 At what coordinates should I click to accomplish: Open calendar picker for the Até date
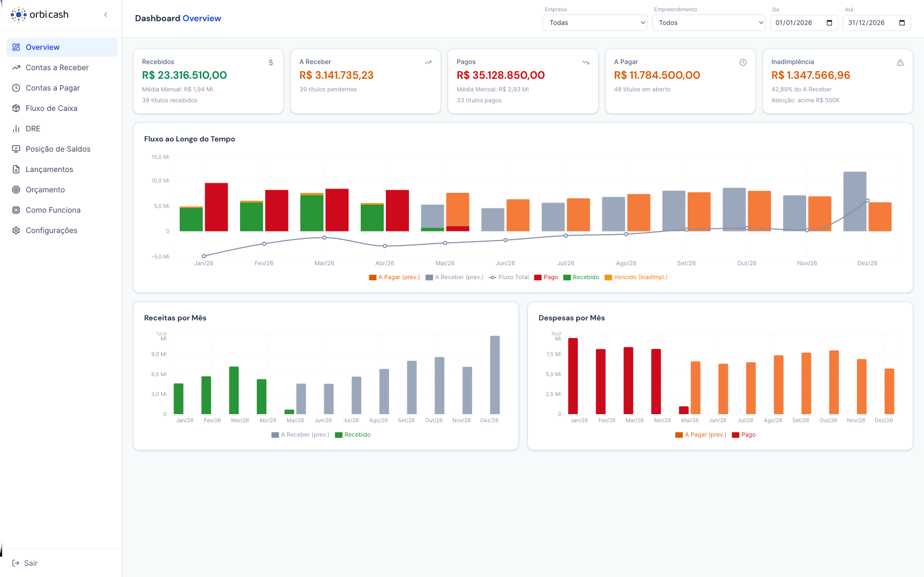902,23
